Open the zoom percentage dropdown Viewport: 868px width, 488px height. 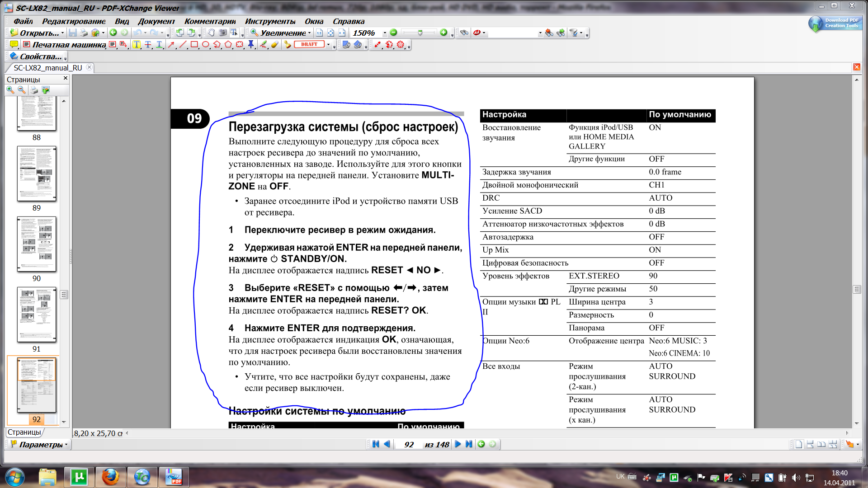(385, 33)
